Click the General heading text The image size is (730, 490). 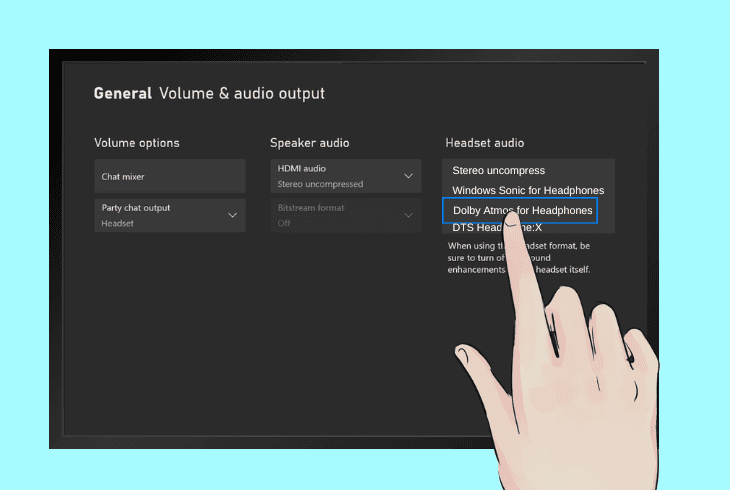pyautogui.click(x=123, y=94)
